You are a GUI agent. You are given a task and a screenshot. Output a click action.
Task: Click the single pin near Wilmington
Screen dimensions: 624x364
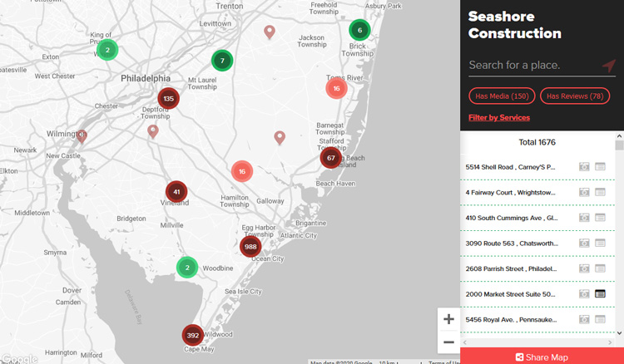click(x=82, y=136)
